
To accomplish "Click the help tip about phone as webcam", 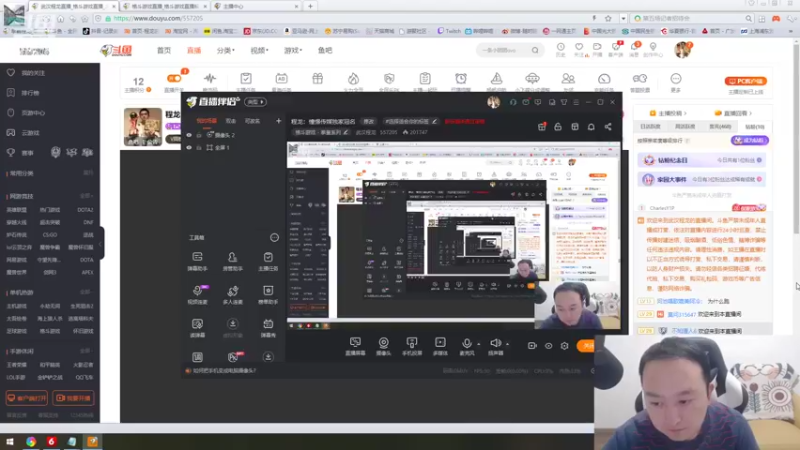I will (221, 370).
